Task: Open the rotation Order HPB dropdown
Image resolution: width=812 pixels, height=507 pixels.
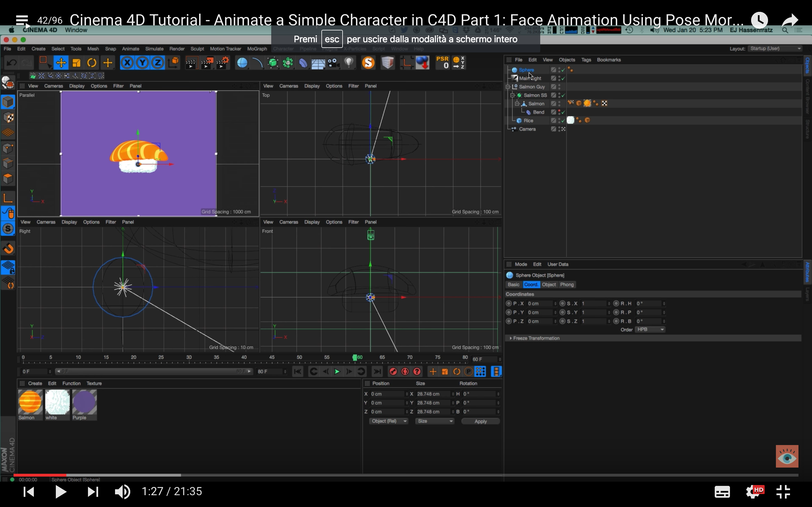Action: 650,330
